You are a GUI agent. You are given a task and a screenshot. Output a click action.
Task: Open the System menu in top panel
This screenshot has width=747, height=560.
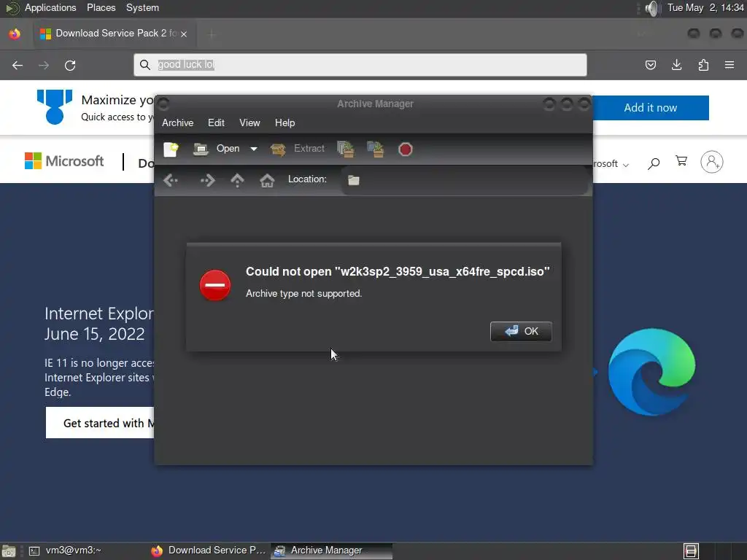click(x=142, y=7)
